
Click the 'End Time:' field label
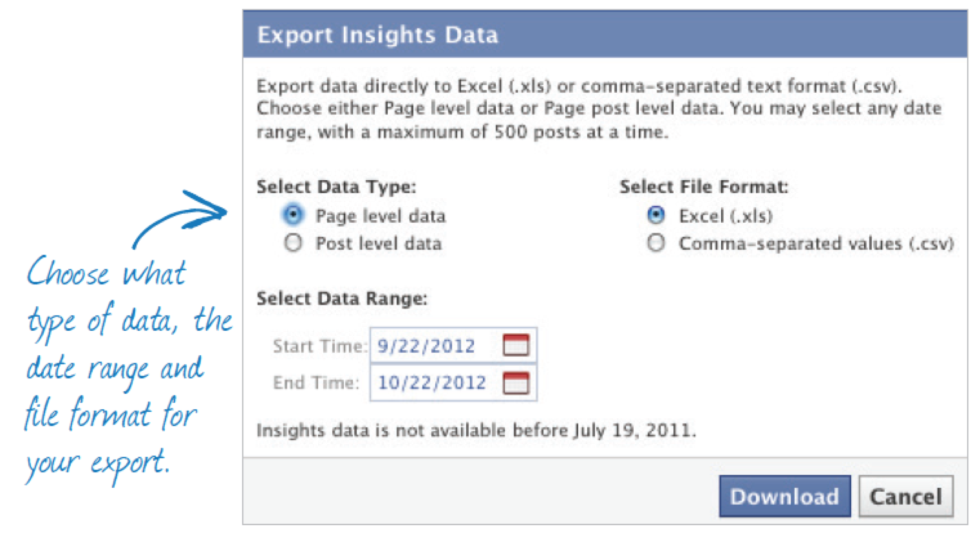(x=316, y=383)
